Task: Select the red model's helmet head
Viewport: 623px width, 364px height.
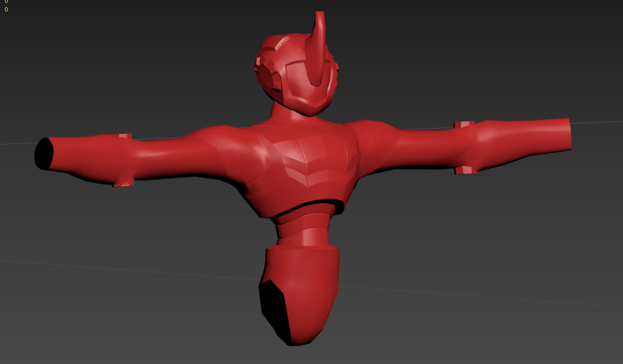Action: click(x=295, y=74)
